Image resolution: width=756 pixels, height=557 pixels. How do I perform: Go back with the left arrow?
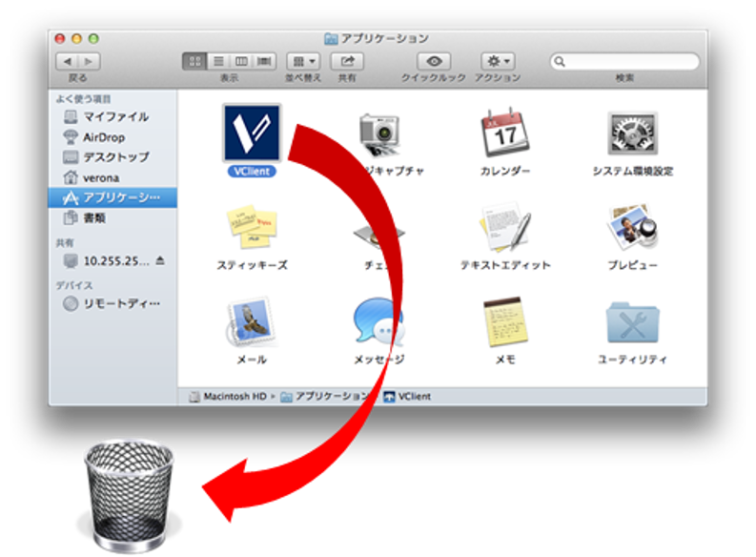(67, 61)
